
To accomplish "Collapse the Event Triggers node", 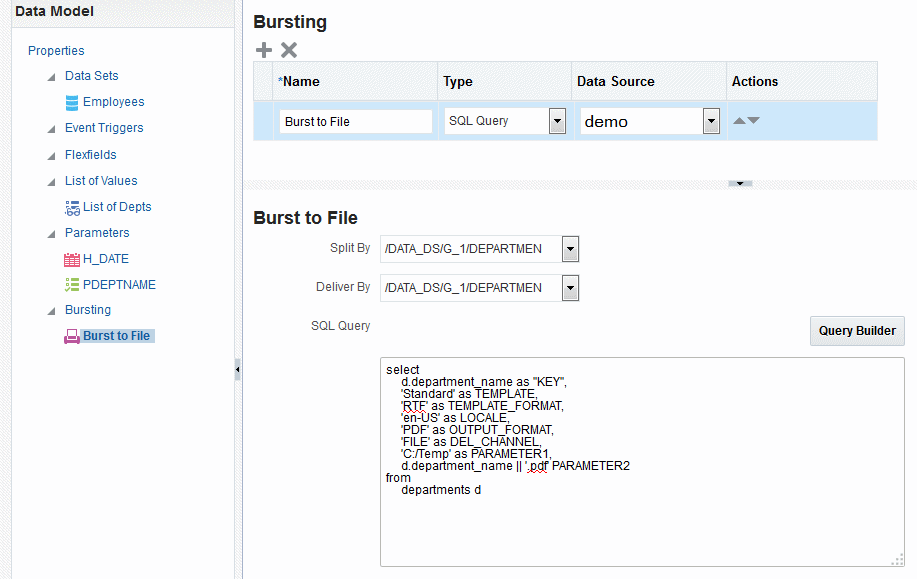I will [x=51, y=129].
